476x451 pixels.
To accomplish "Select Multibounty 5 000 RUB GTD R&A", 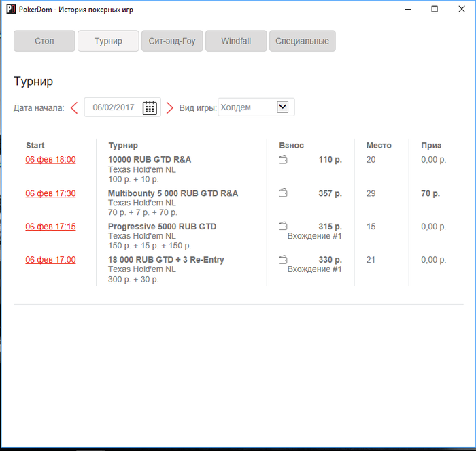I will pos(173,193).
